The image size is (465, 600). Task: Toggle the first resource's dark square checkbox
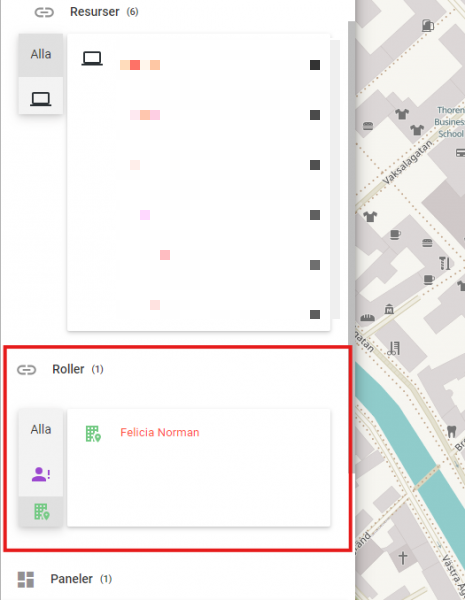pyautogui.click(x=315, y=65)
